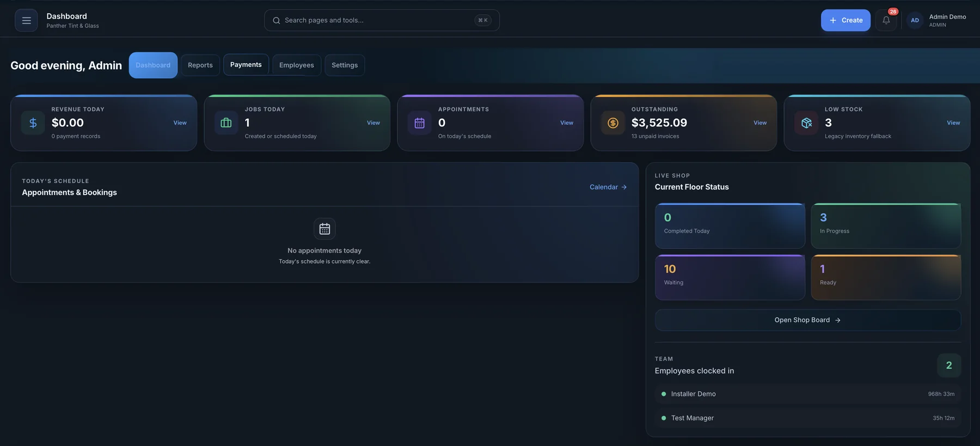The image size is (980, 446).
Task: Click the empty schedule calendar icon
Action: point(324,229)
